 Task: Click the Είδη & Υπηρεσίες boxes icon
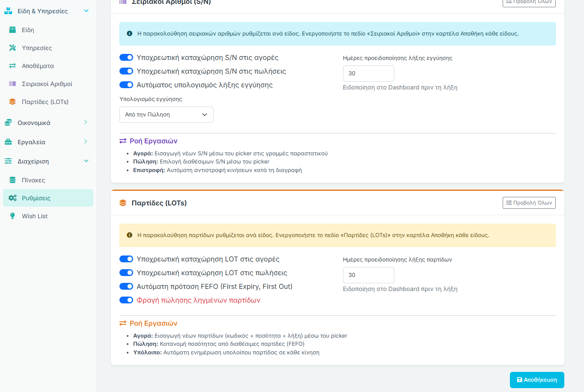pyautogui.click(x=8, y=11)
